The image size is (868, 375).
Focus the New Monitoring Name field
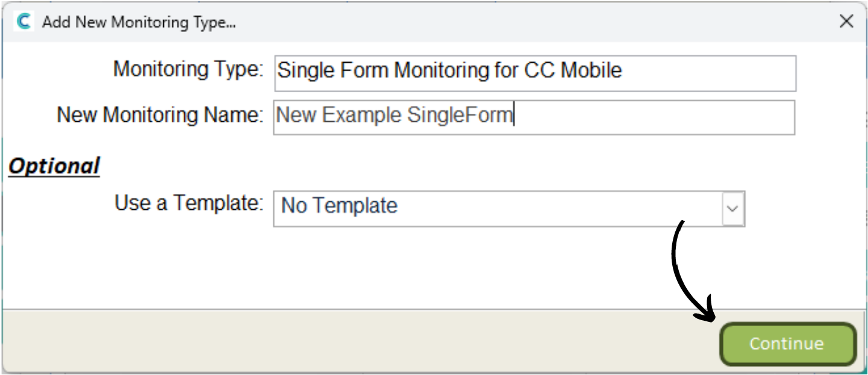(x=534, y=117)
